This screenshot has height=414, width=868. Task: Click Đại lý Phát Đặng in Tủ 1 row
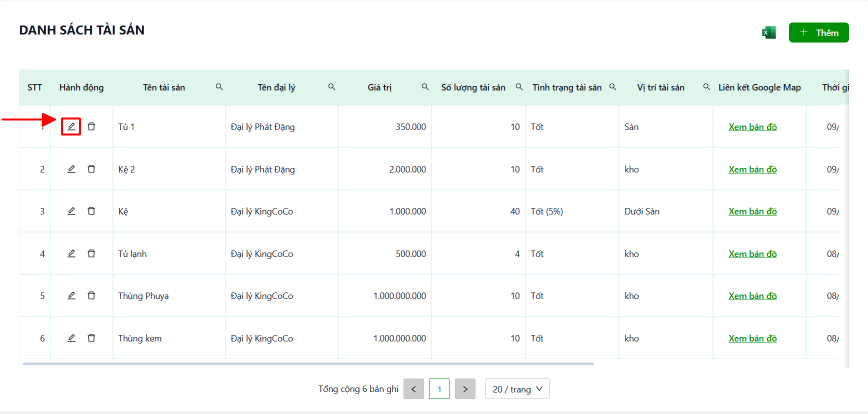(x=262, y=127)
